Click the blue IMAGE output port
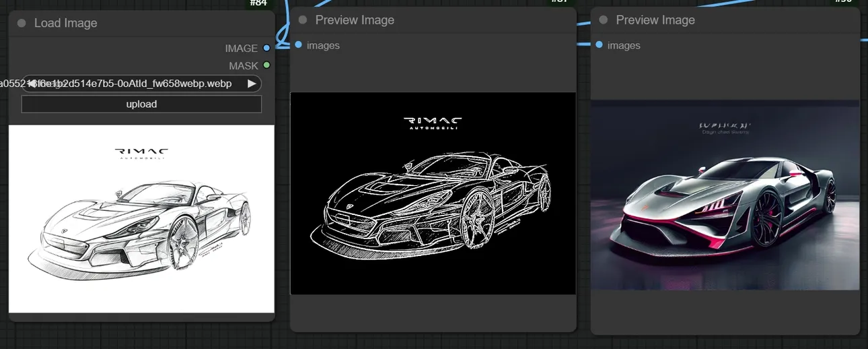This screenshot has width=868, height=349. point(267,48)
